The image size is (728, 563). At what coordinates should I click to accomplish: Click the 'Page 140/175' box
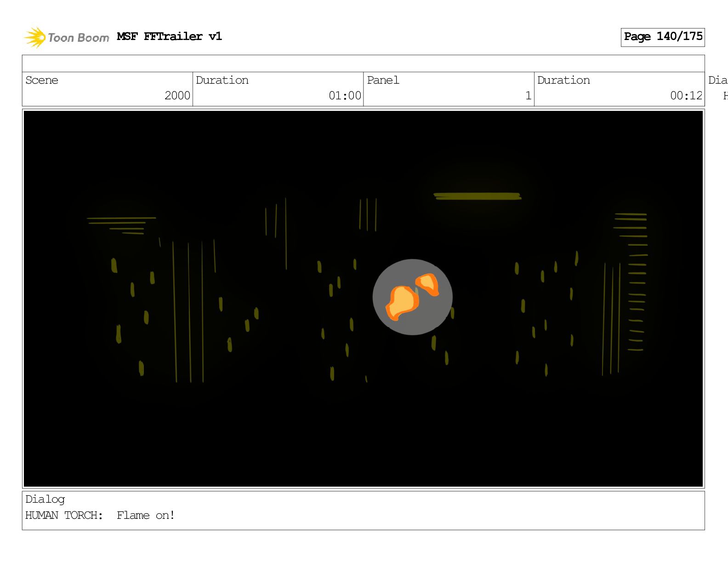tap(663, 37)
